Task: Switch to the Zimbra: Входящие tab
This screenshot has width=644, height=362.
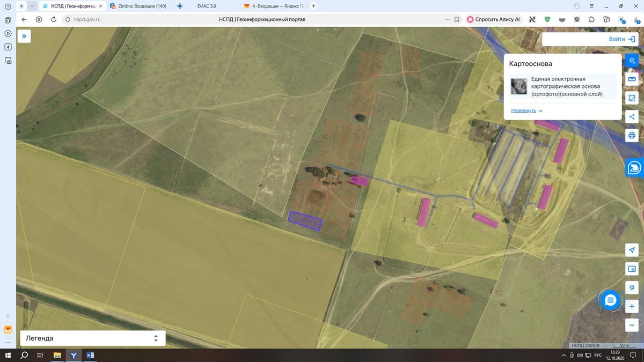Action: point(138,6)
